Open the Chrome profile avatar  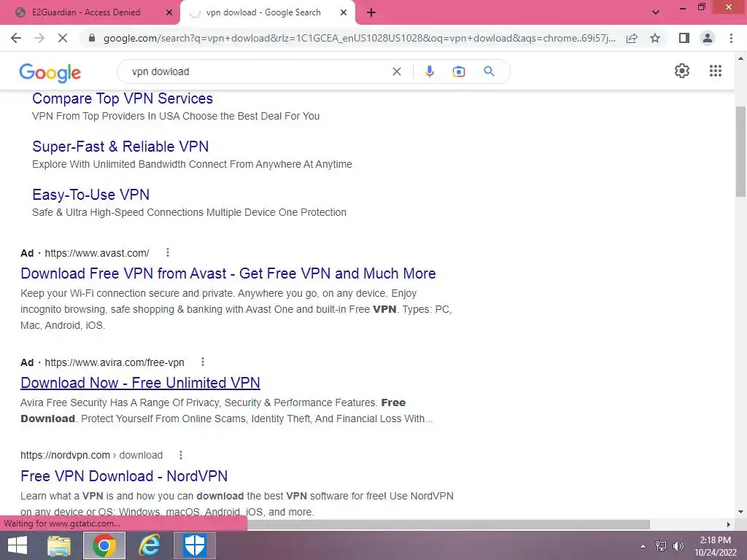coord(708,38)
